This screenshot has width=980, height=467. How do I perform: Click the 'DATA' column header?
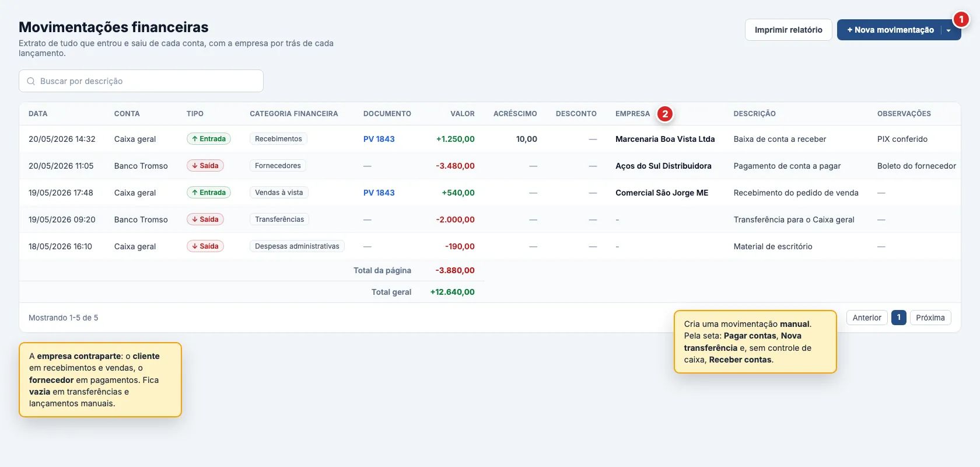(x=38, y=114)
